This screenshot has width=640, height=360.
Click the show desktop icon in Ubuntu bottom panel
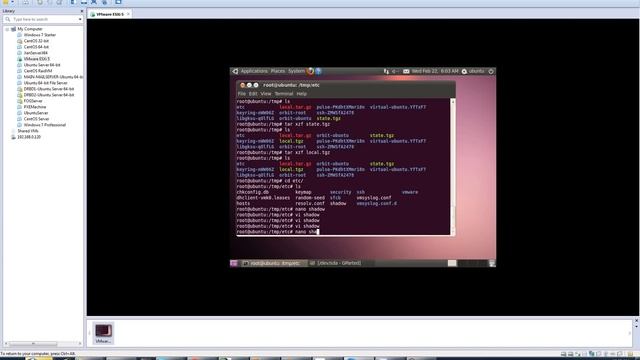(x=234, y=263)
